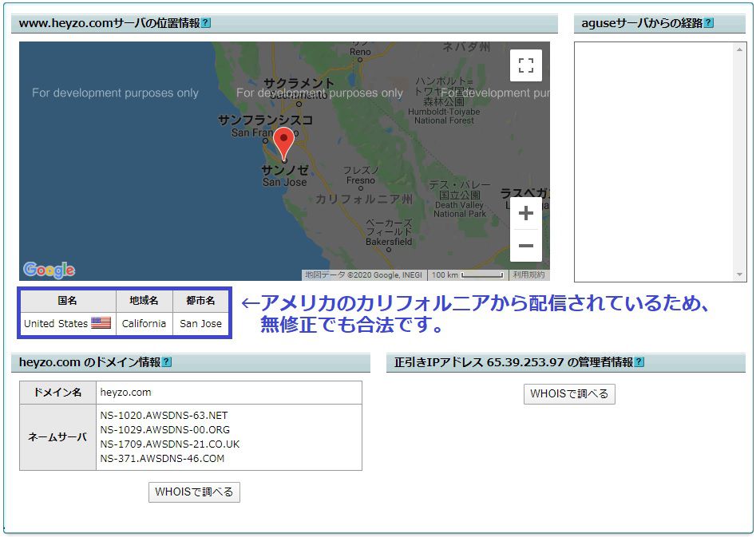The width and height of the screenshot is (756, 537).
Task: Select the 'California' region cell
Action: point(144,323)
